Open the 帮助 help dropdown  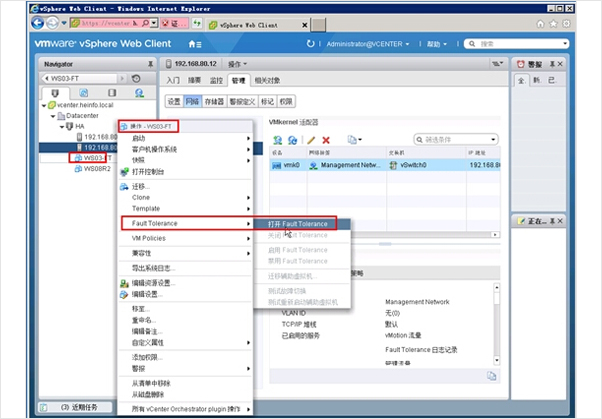[437, 44]
